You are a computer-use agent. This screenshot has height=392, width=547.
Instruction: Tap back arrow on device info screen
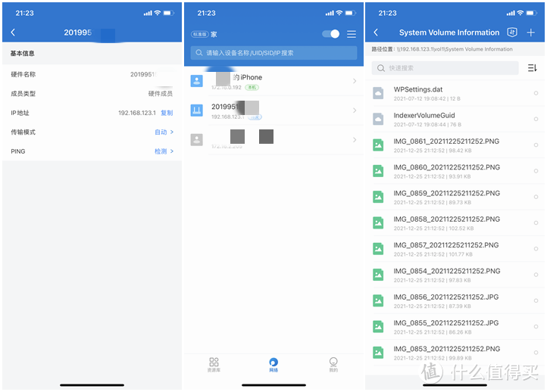coord(13,33)
